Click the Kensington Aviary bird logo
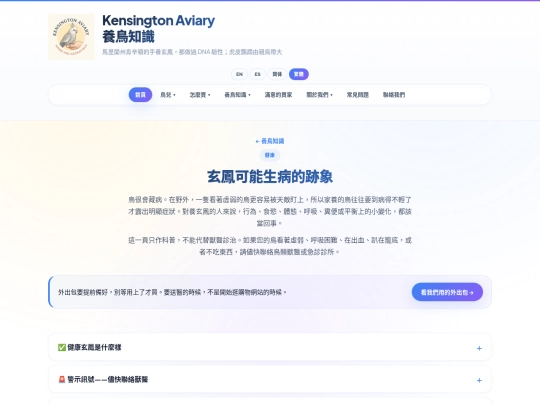Image resolution: width=540 pixels, height=405 pixels. [71, 37]
